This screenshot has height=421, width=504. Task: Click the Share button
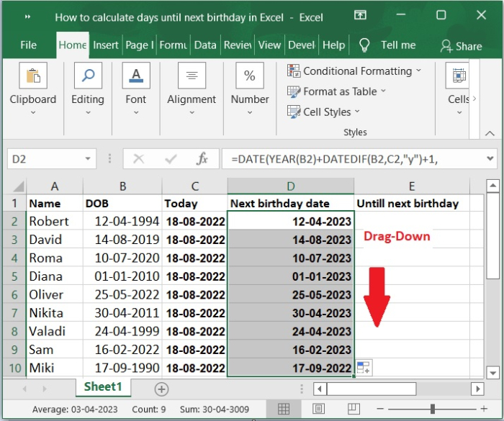[461, 45]
